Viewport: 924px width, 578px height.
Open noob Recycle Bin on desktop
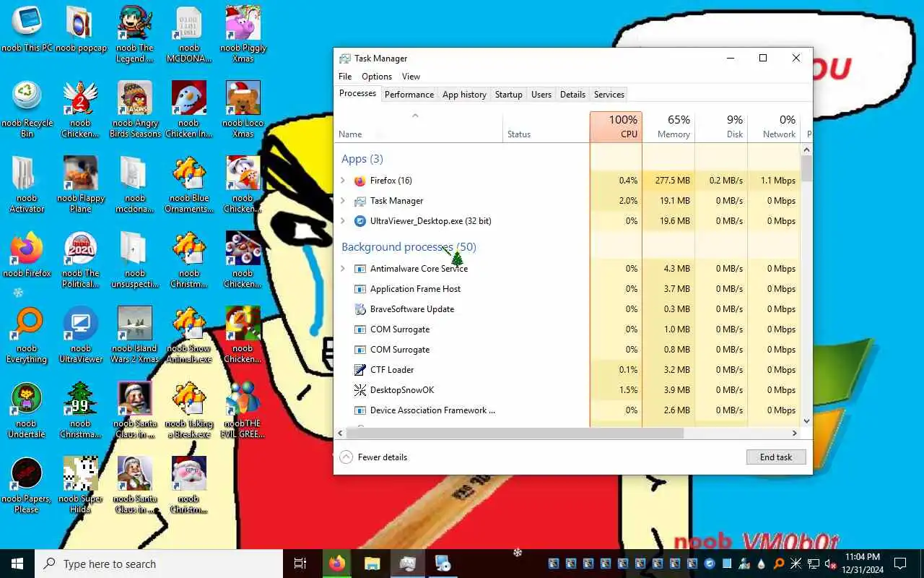[x=27, y=109]
